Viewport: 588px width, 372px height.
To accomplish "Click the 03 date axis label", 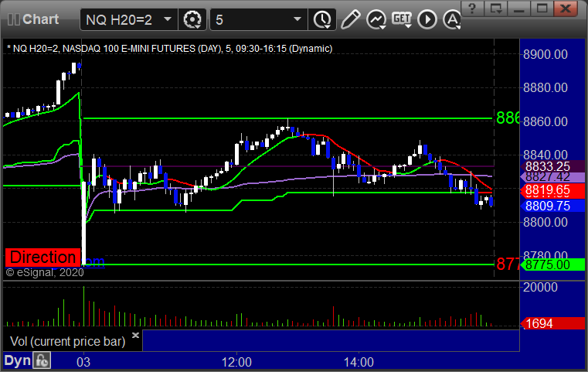I will click(83, 362).
